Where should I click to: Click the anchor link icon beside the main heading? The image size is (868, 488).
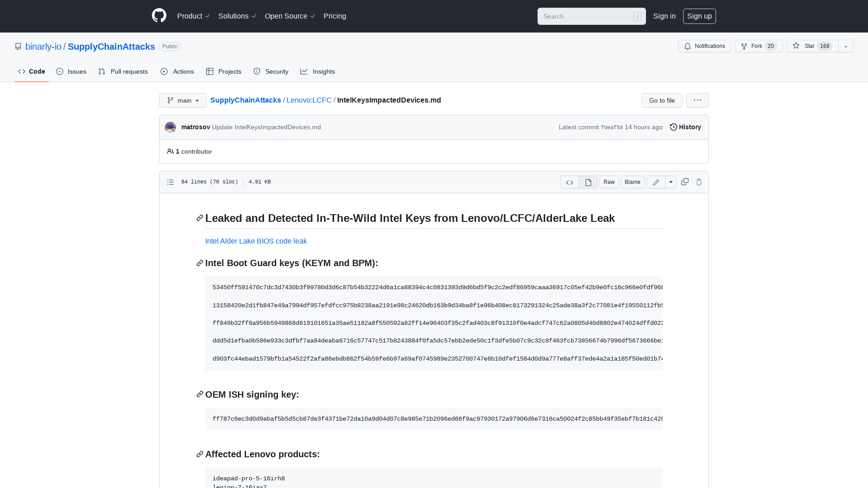[x=200, y=218]
